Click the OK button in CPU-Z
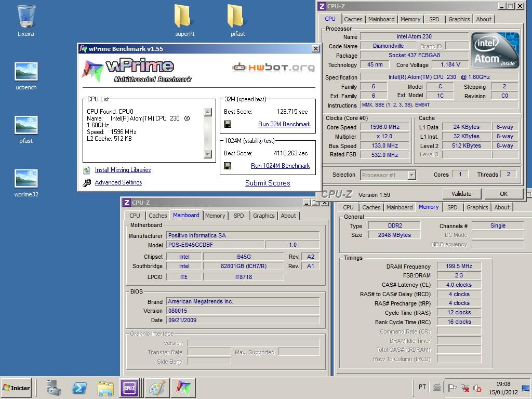532x399 pixels. click(503, 194)
